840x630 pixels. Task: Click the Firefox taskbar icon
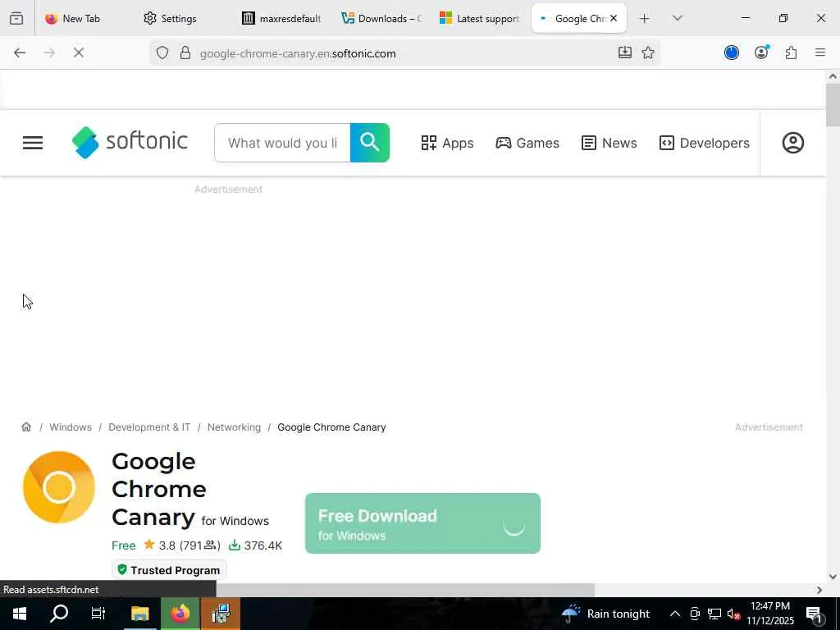pos(180,614)
